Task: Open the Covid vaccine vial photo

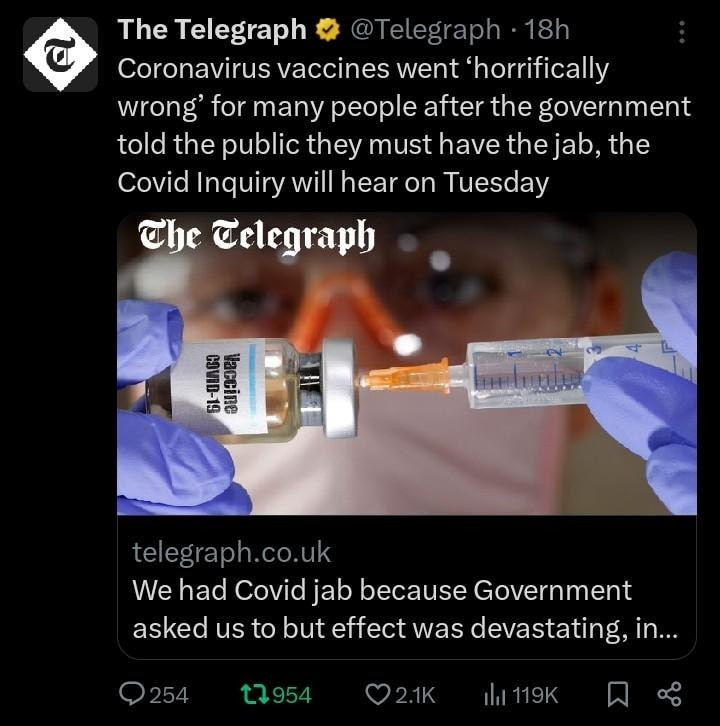Action: point(407,364)
